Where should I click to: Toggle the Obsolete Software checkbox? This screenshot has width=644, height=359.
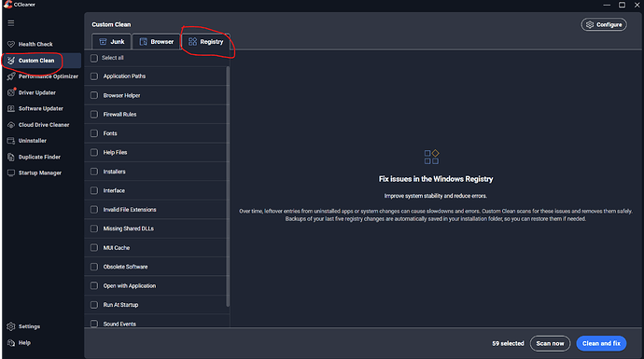(94, 267)
